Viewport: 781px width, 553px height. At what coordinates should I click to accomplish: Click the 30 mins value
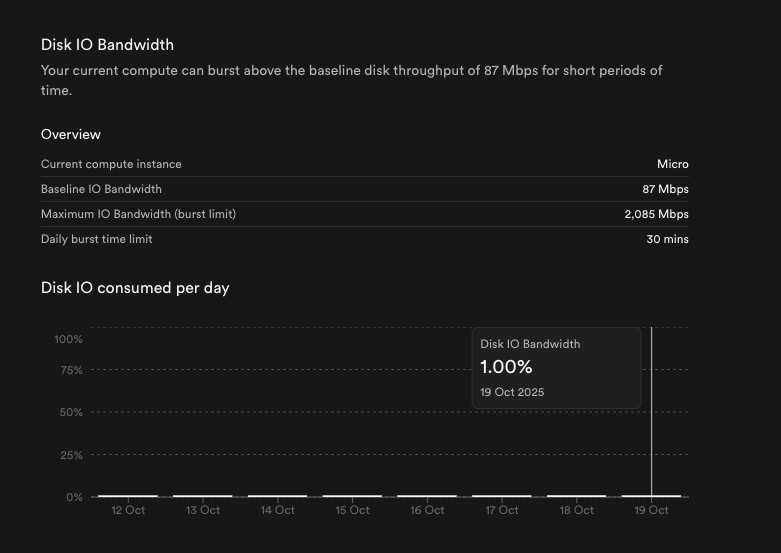click(x=667, y=239)
